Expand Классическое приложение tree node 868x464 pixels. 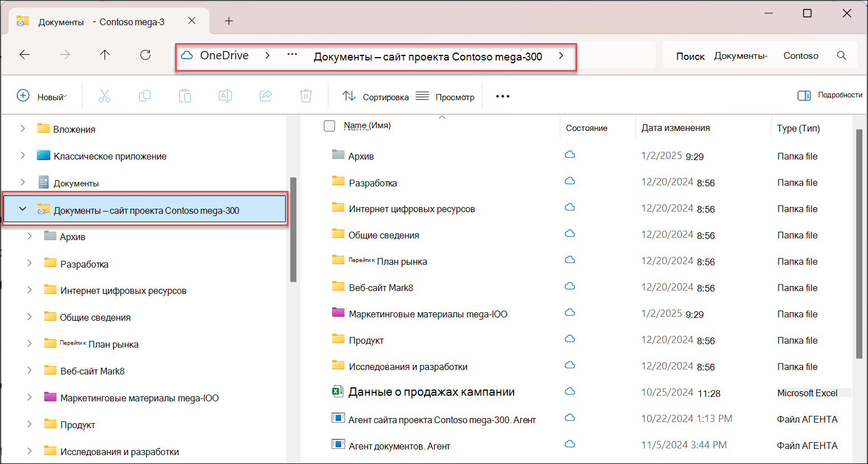pyautogui.click(x=22, y=156)
